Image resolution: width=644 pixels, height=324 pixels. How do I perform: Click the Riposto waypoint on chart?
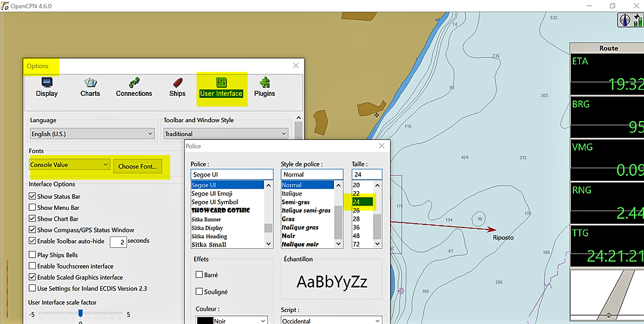point(503,238)
